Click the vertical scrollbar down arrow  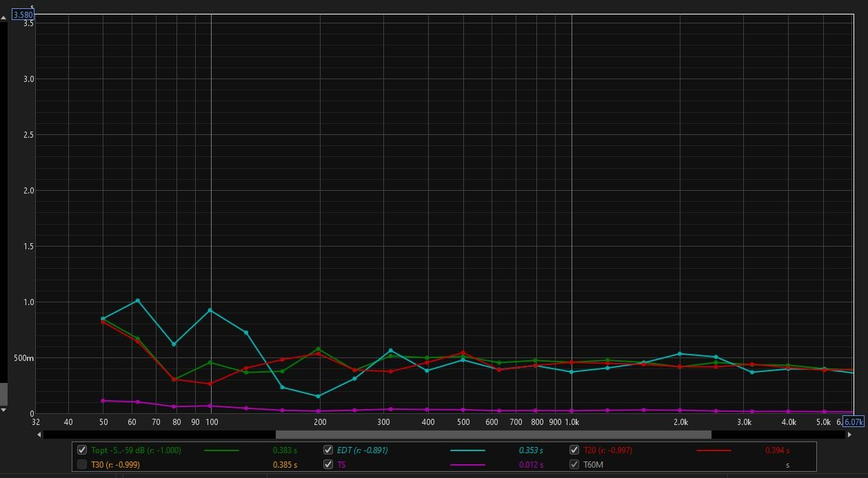[x=3, y=411]
